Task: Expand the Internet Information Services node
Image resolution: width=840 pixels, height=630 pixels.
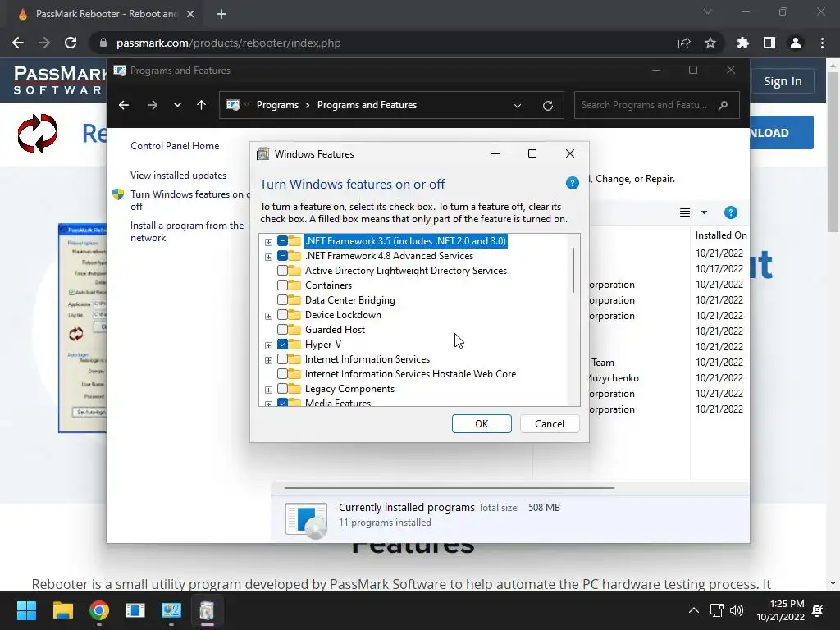Action: click(268, 360)
